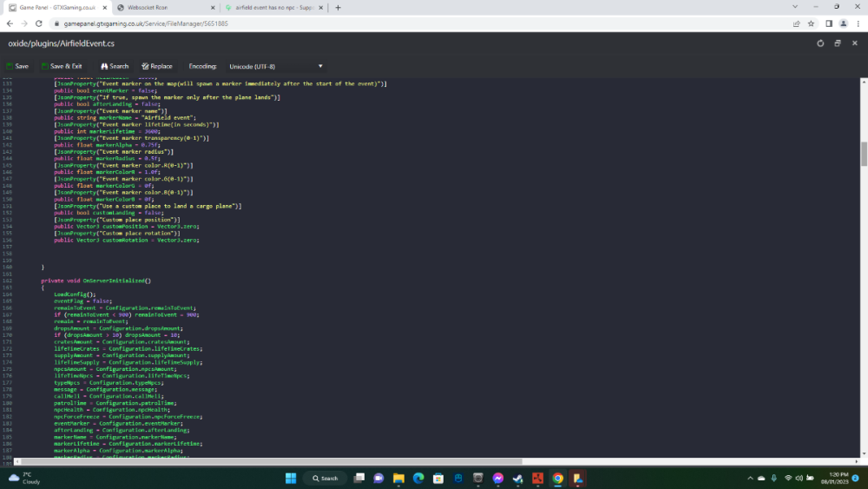Click the microphone icon in the system tray
The height and width of the screenshot is (489, 868).
pos(774,479)
